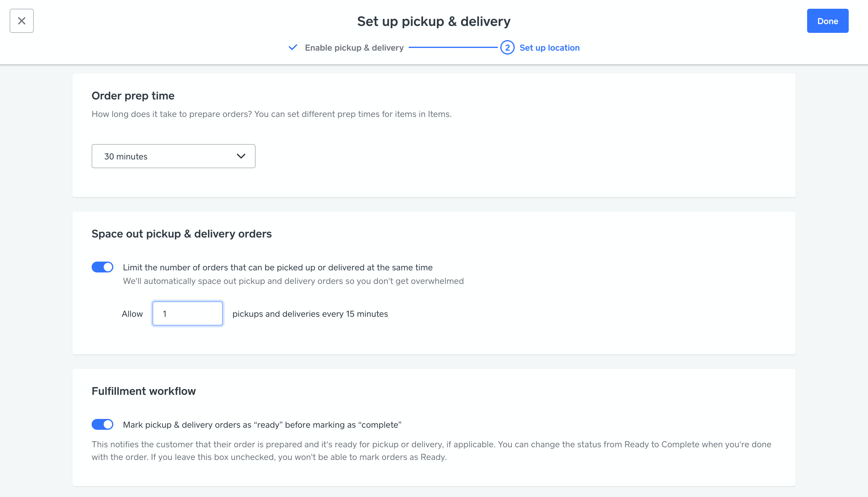This screenshot has width=868, height=497.
Task: Click the Order prep time heading
Action: 133,96
